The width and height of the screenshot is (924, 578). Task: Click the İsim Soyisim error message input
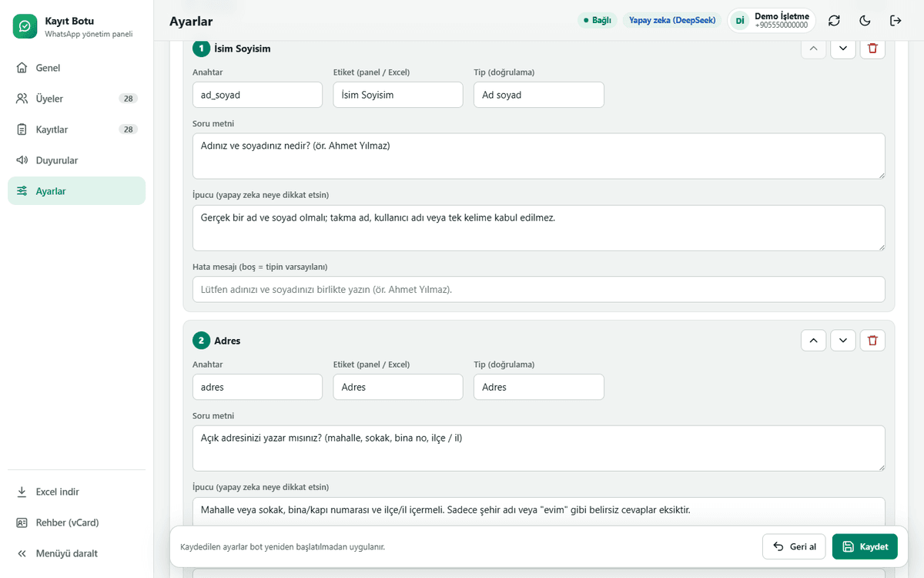tap(539, 290)
